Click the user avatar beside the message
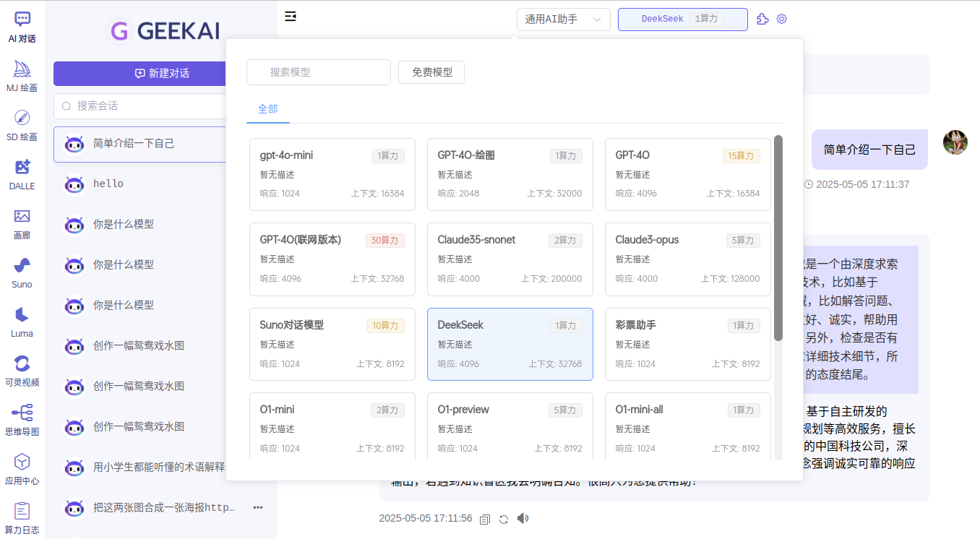Image resolution: width=980 pixels, height=539 pixels. [955, 142]
